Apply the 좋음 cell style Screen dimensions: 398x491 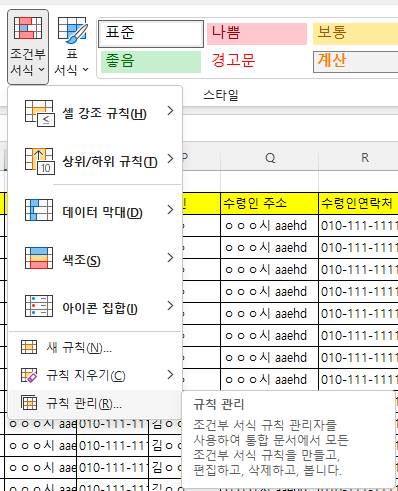pos(151,62)
